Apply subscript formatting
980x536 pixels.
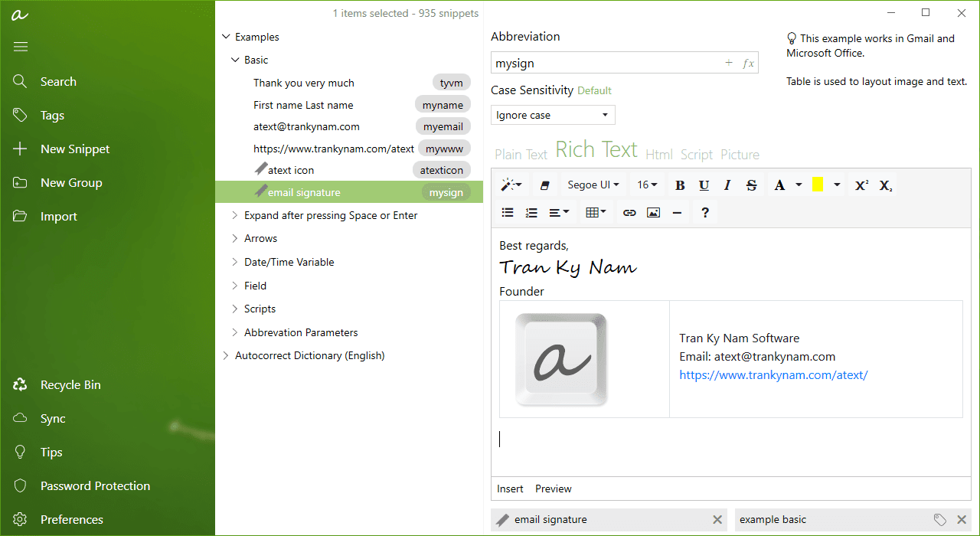885,185
